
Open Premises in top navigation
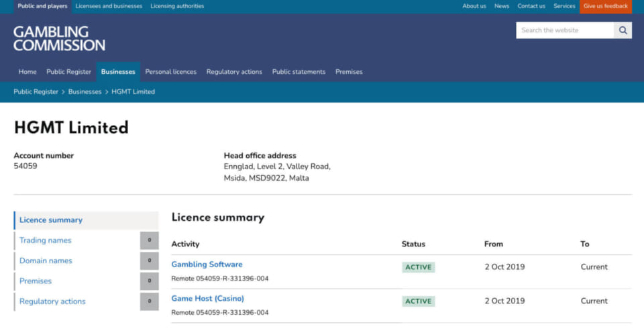click(349, 72)
